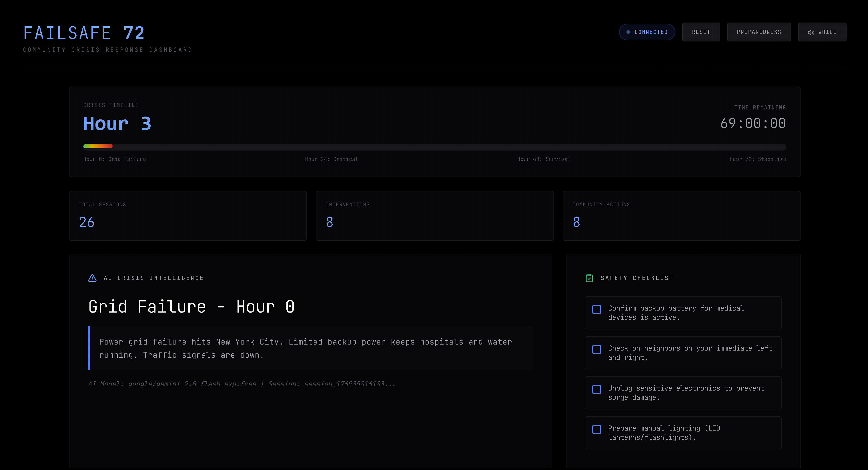Image resolution: width=868 pixels, height=470 pixels.
Task: Open the Interventions stat card
Action: [434, 216]
